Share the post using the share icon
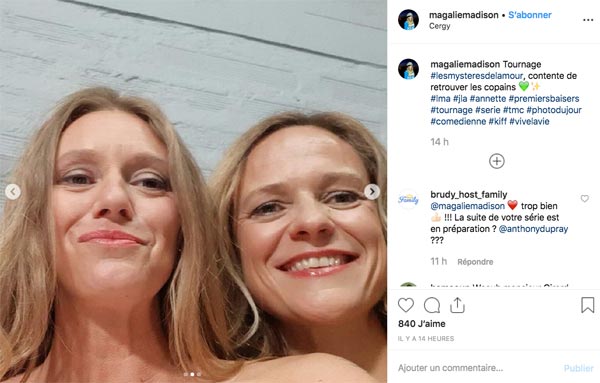 pyautogui.click(x=457, y=305)
